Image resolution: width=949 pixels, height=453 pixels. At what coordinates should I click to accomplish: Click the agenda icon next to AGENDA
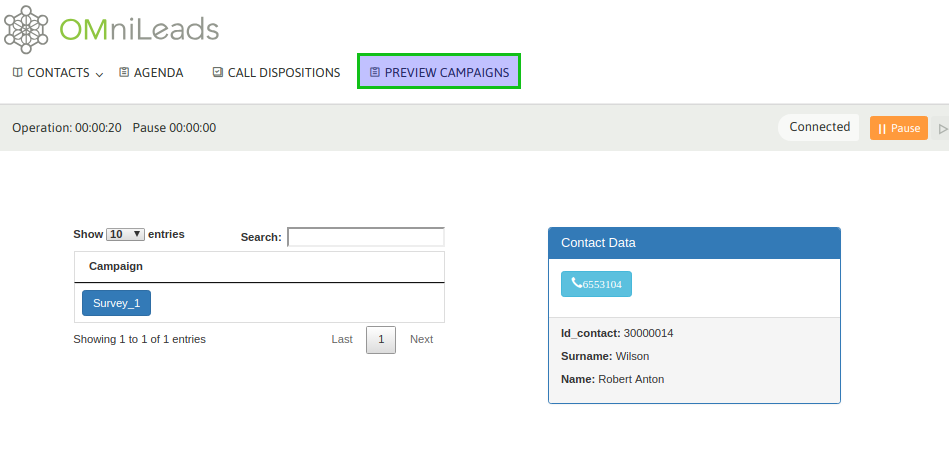pyautogui.click(x=124, y=72)
